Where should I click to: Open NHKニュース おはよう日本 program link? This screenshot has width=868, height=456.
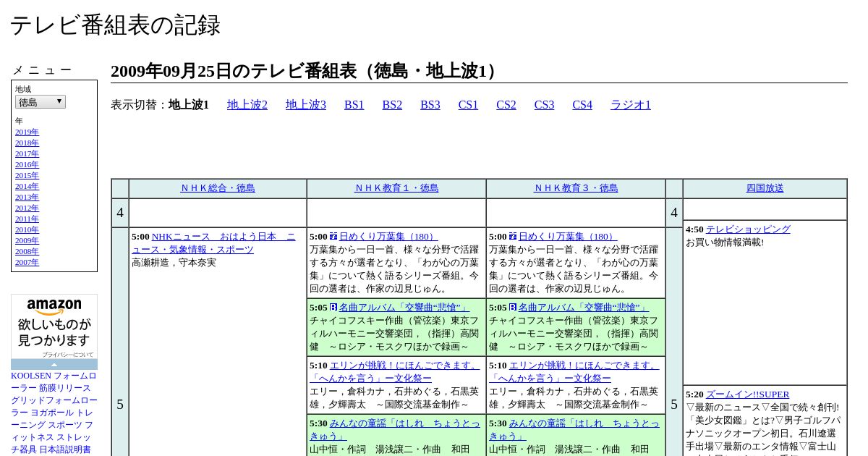(214, 243)
